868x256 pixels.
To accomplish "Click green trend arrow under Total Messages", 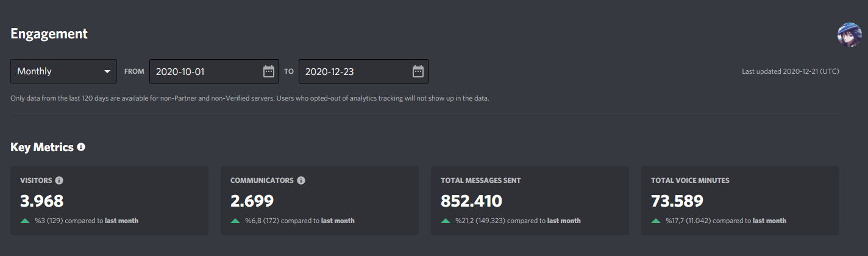I will [446, 221].
